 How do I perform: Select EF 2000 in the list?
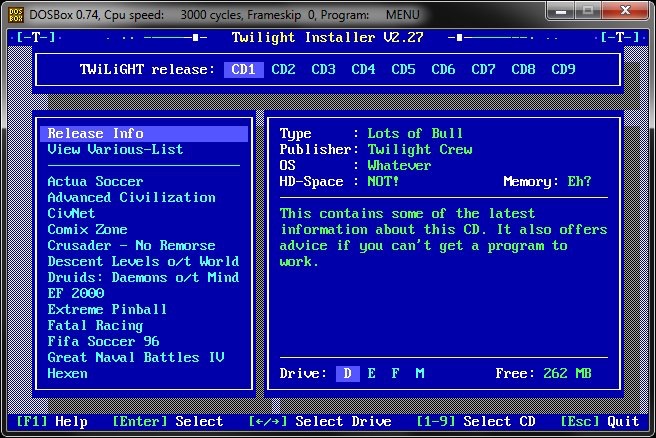(x=75, y=293)
